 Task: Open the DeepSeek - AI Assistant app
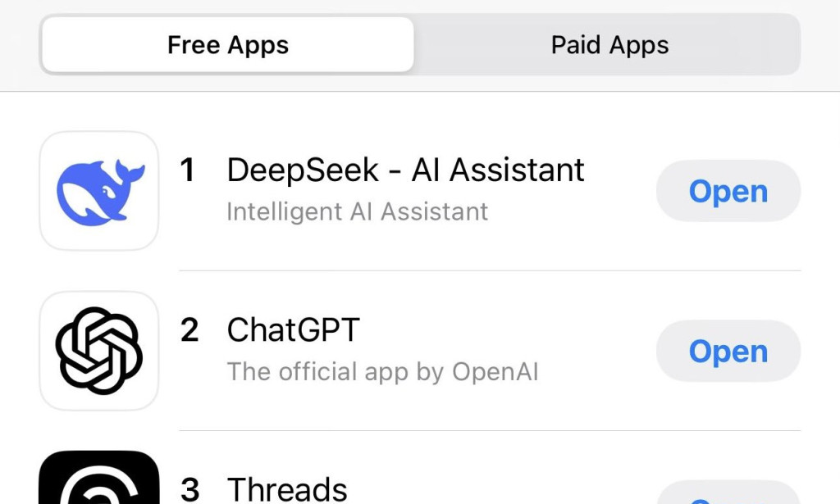click(x=405, y=170)
